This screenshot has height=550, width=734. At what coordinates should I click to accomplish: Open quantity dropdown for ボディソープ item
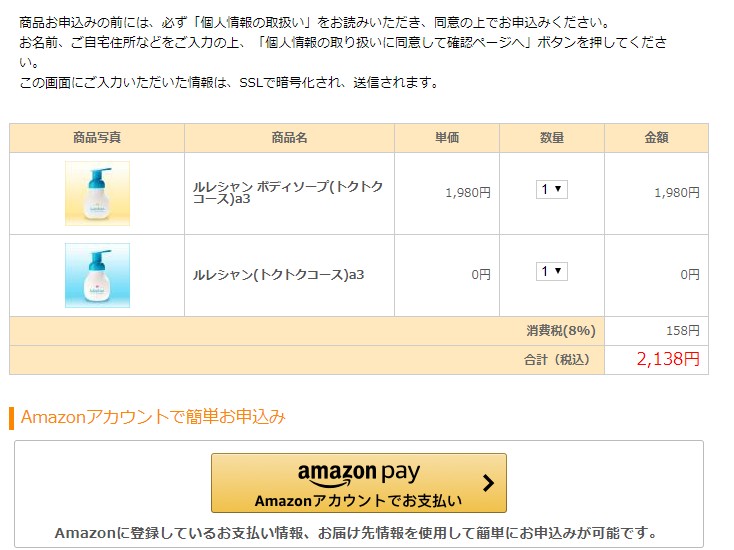pos(552,190)
